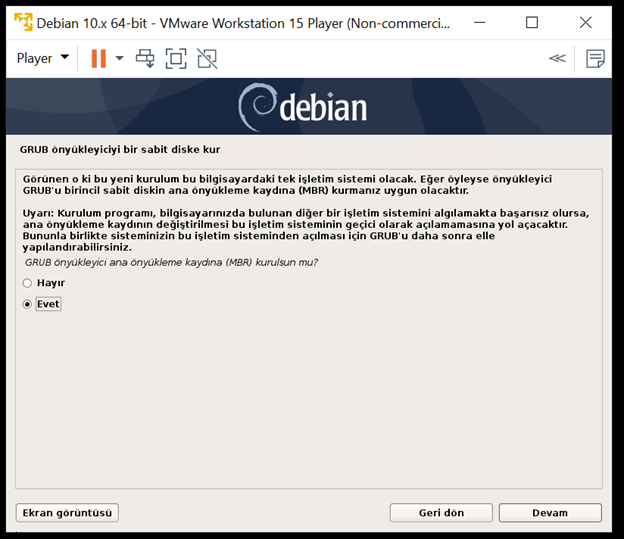624x539 pixels.
Task: Enter full screen mode icon
Action: pyautogui.click(x=176, y=59)
